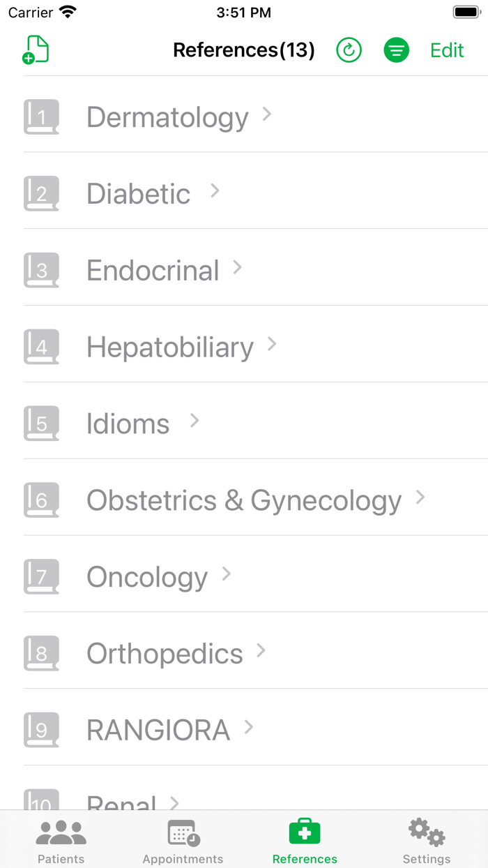Viewport: 488px width, 868px height.
Task: Tap the Idioms book icon
Action: (x=41, y=424)
